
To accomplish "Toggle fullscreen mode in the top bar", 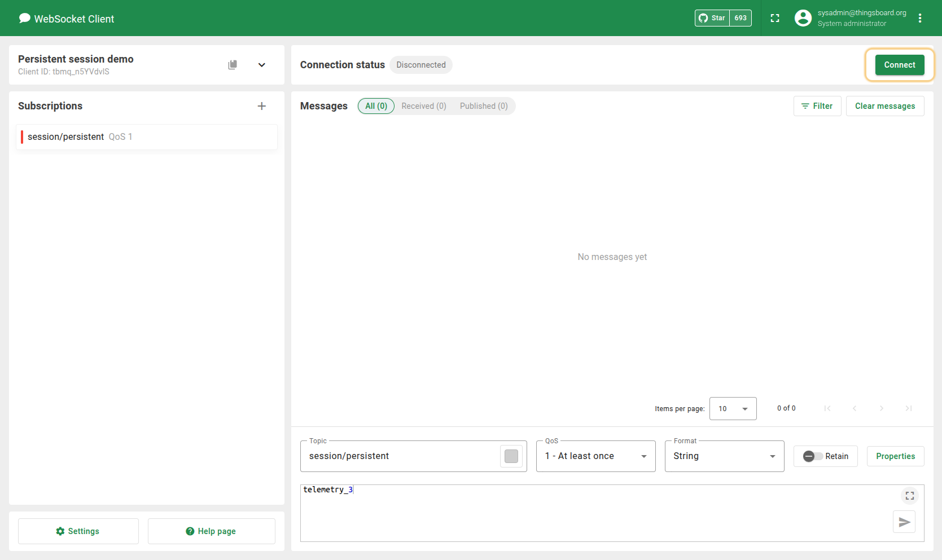I will pyautogui.click(x=775, y=18).
